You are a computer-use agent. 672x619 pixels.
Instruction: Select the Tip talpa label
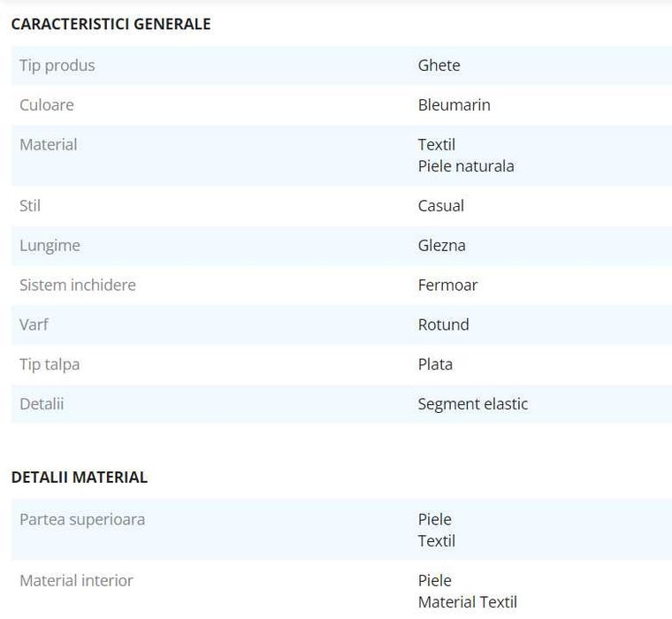click(x=50, y=364)
